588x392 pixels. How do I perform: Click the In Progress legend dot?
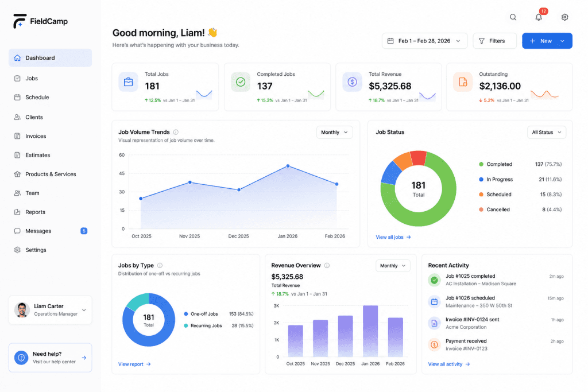pyautogui.click(x=481, y=180)
